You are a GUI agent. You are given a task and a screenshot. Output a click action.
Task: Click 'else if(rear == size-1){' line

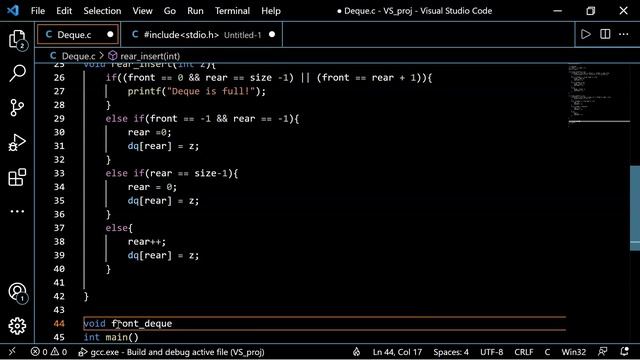click(172, 173)
